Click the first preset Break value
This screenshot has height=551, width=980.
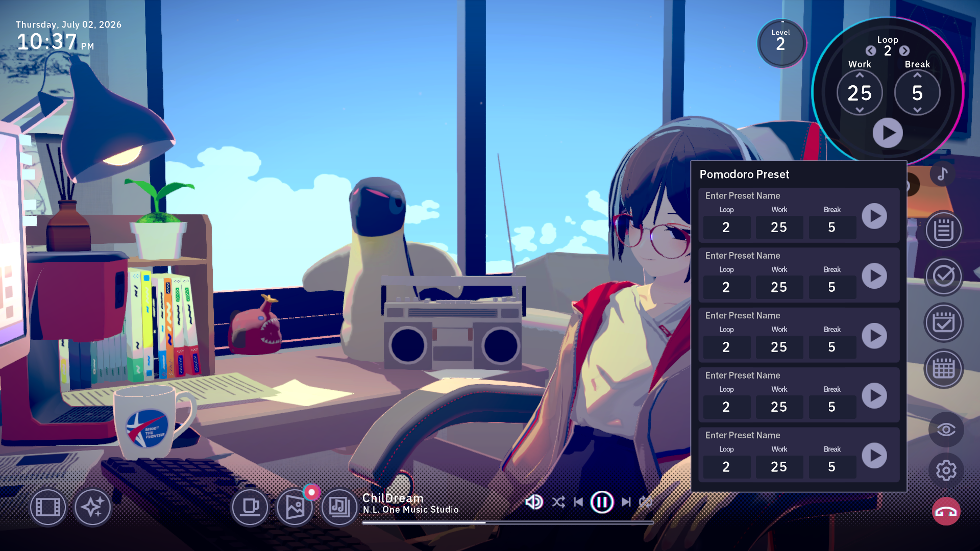[x=832, y=228]
